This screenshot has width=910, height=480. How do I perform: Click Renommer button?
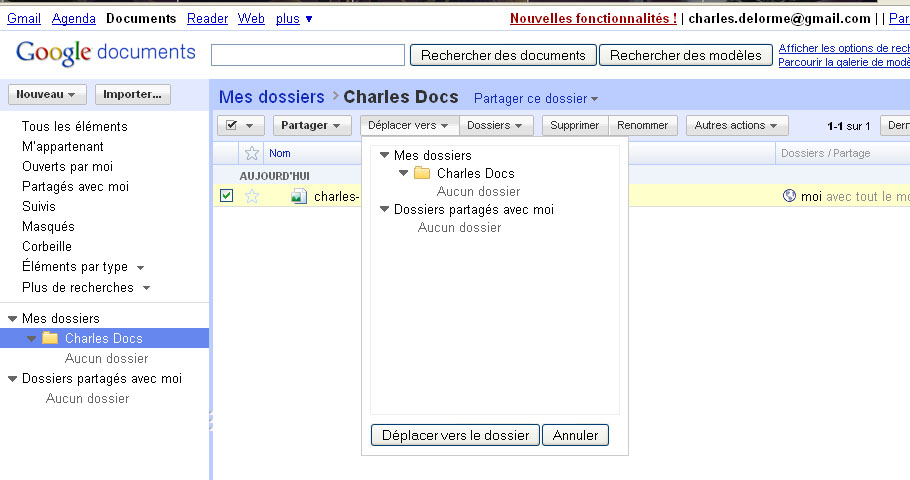click(x=642, y=125)
